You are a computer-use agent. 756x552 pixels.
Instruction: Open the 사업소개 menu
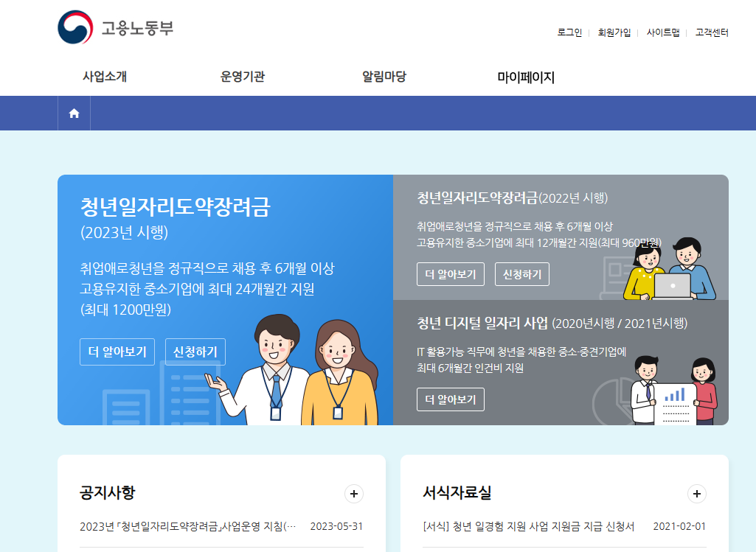pyautogui.click(x=106, y=76)
